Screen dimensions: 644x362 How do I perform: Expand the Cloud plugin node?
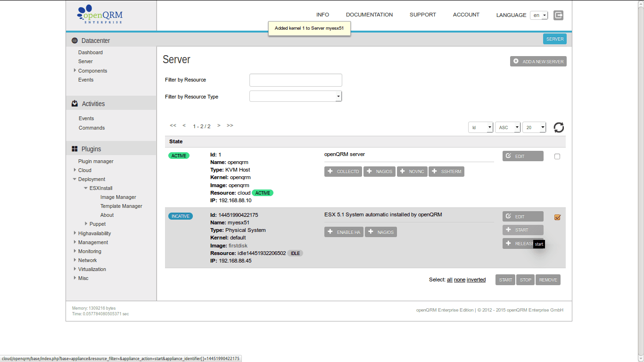click(x=75, y=170)
